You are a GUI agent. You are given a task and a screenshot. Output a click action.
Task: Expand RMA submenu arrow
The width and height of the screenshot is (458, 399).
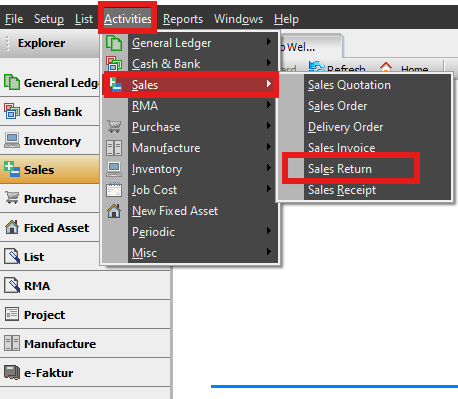(x=268, y=105)
